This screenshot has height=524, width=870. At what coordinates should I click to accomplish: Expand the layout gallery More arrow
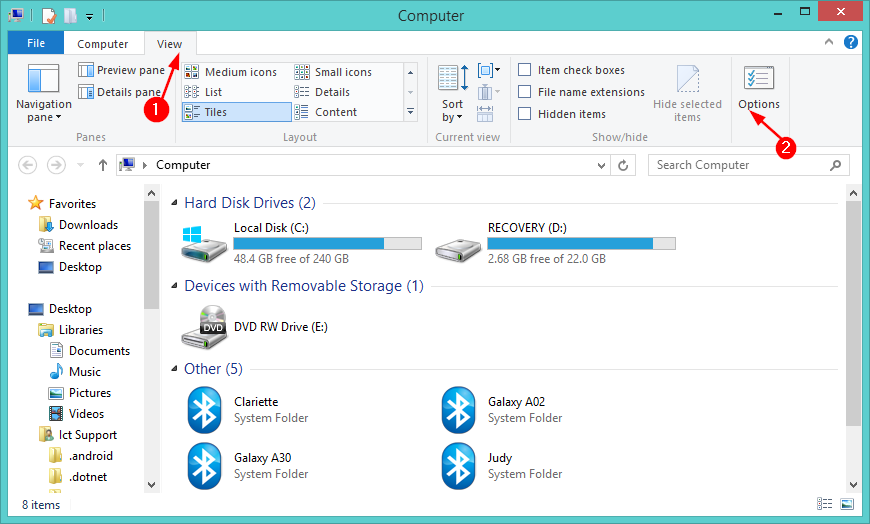tap(411, 112)
